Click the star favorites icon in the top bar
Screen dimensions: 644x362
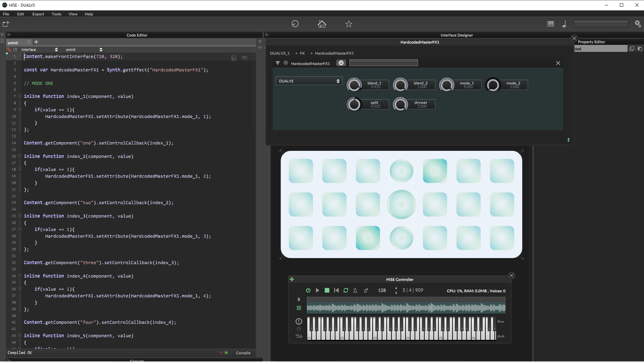[x=349, y=24]
